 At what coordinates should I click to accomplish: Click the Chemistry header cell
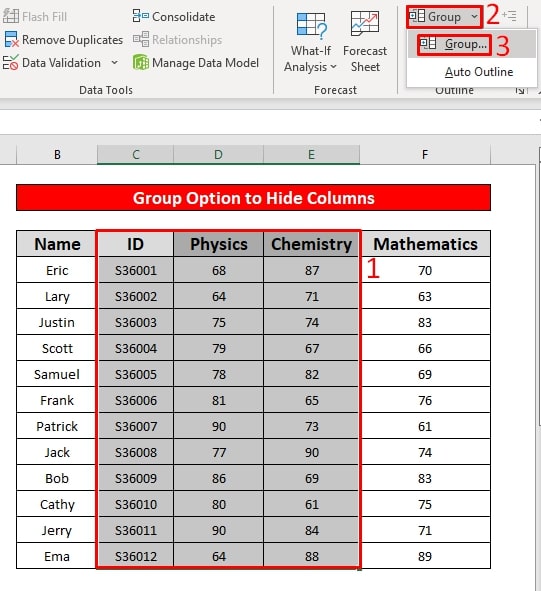[x=311, y=244]
